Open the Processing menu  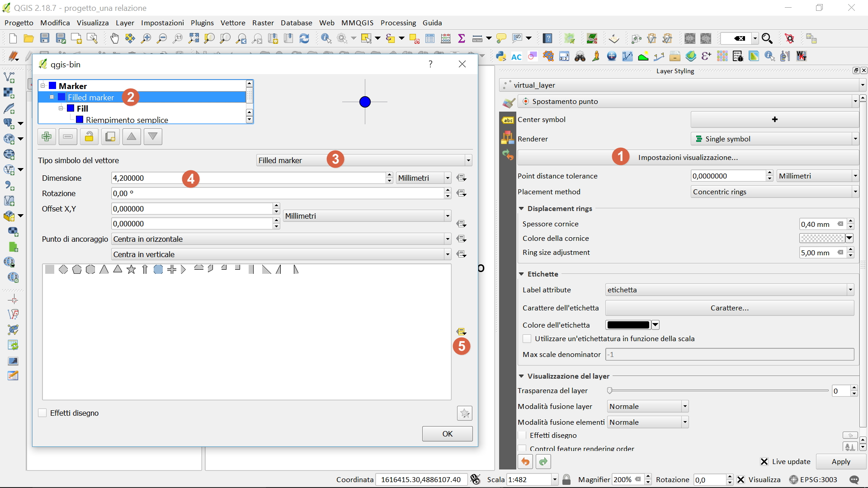click(x=398, y=23)
